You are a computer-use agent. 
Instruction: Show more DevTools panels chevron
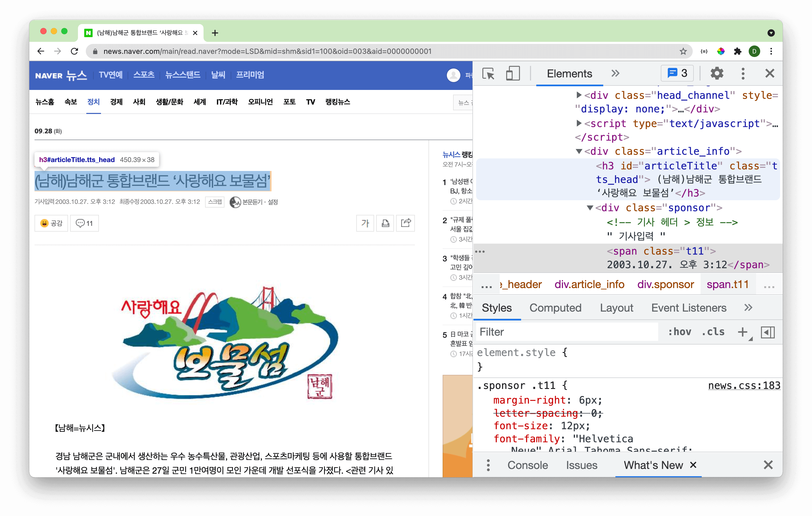click(615, 73)
